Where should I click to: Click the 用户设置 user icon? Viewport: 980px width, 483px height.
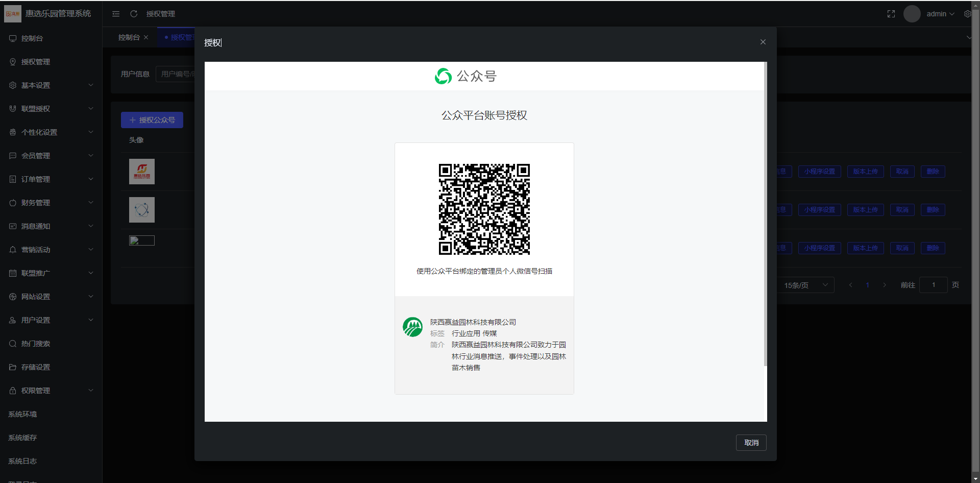tap(13, 320)
